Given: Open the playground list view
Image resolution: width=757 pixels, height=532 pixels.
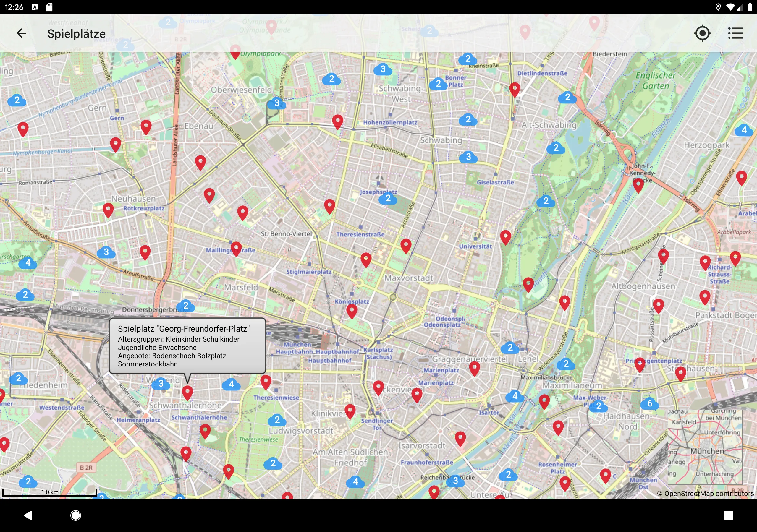Looking at the screenshot, I should pos(735,33).
